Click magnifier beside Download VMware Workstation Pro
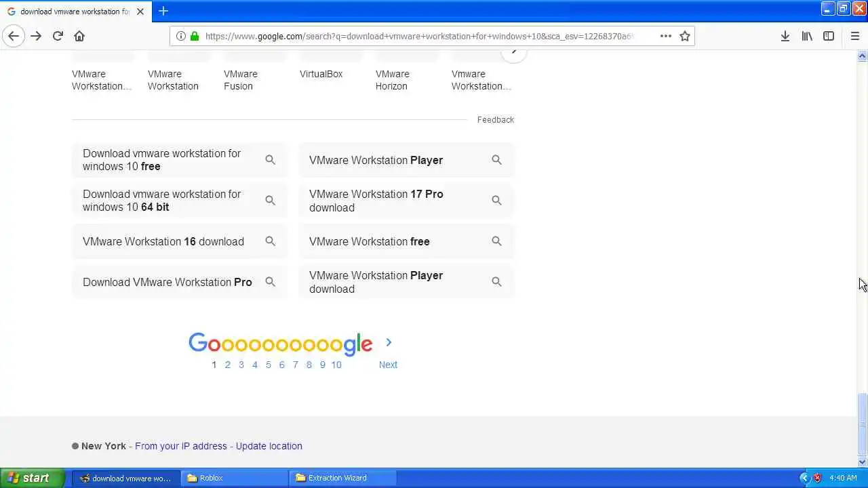The width and height of the screenshot is (868, 488). pyautogui.click(x=270, y=282)
